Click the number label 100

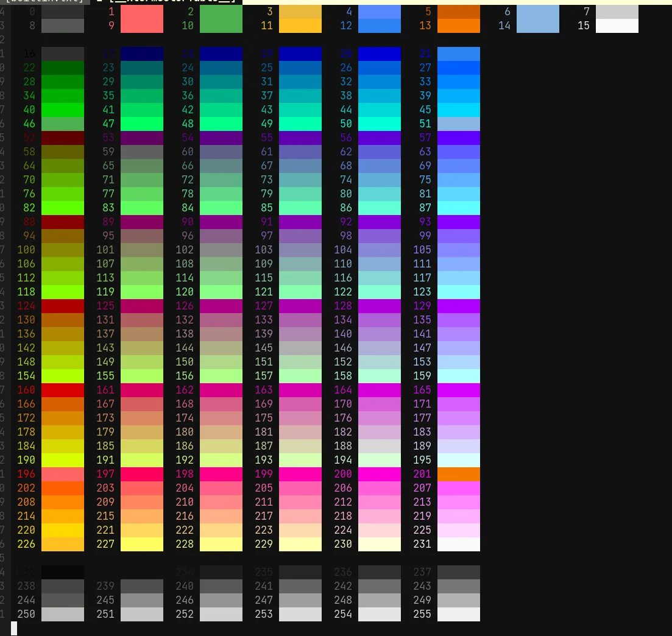tap(26, 250)
